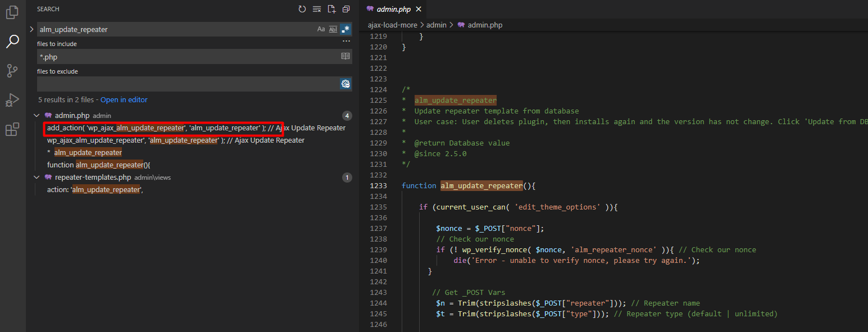The width and height of the screenshot is (868, 332).
Task: Open the Explorer view in activity bar
Action: point(12,12)
